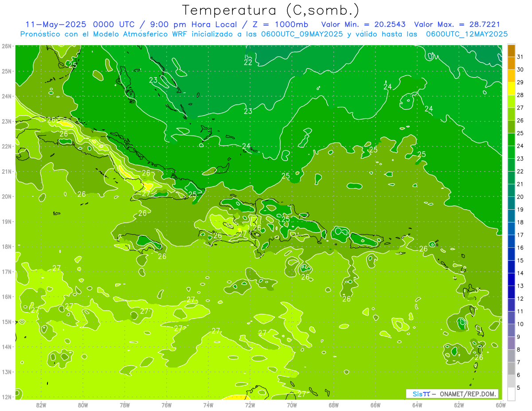Image resolution: width=532 pixels, height=411 pixels.
Task: Click colorbar value label 12
Action: pyautogui.click(x=520, y=298)
